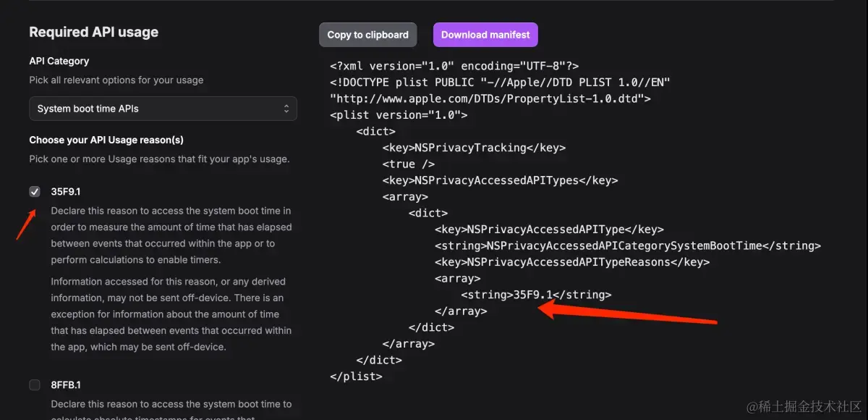Click the Required API usage heading
Viewport: 868px width, 420px height.
(93, 32)
